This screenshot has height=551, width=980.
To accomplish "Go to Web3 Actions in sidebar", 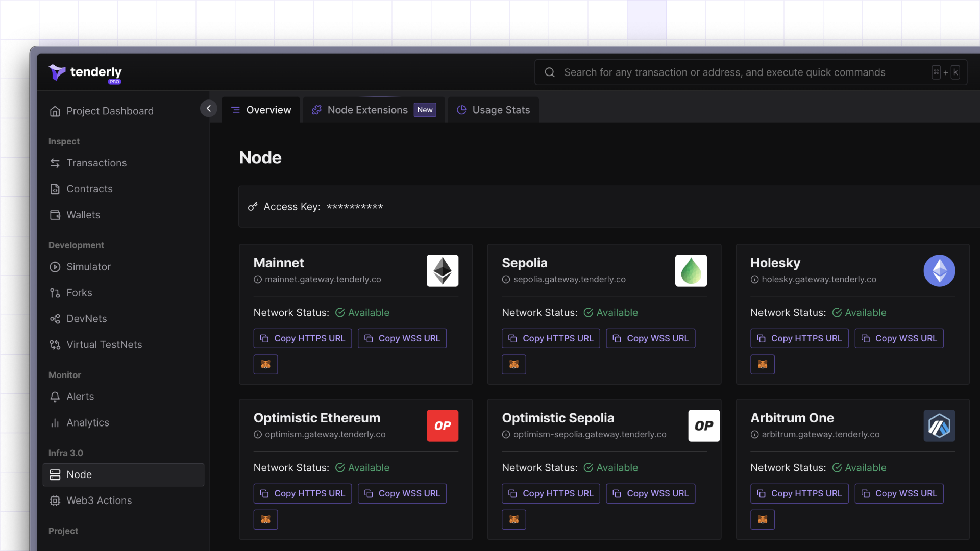I will point(99,500).
